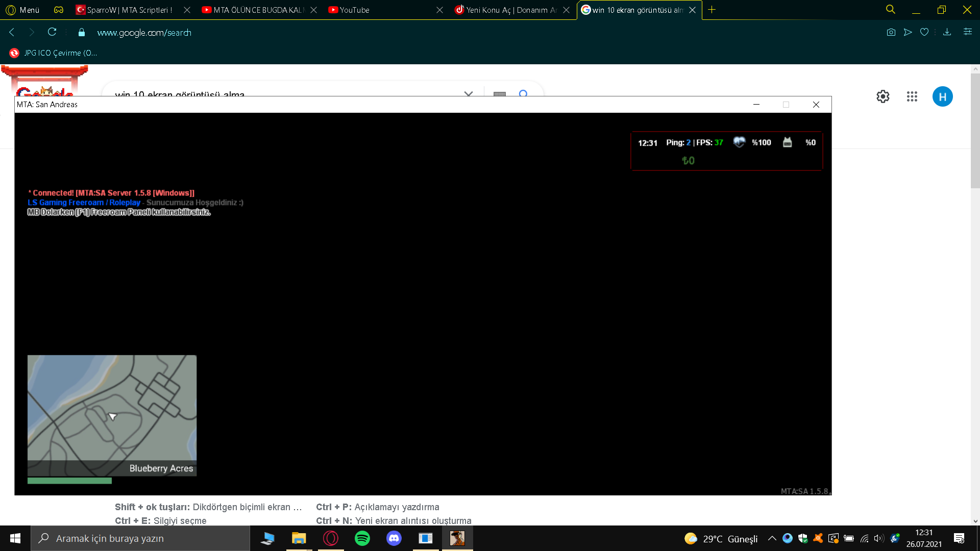The image size is (980, 551).
Task: Open a new browser tab
Action: coord(712,10)
